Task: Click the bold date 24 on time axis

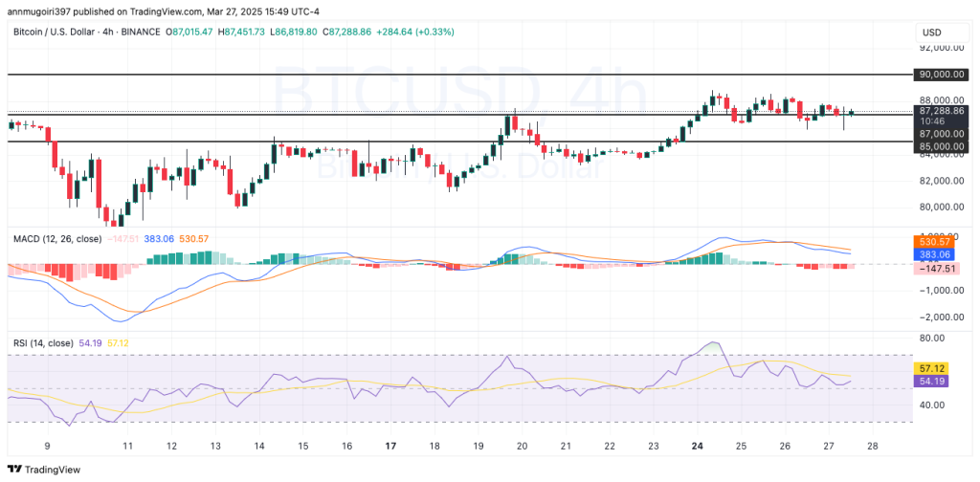Action: pos(697,446)
